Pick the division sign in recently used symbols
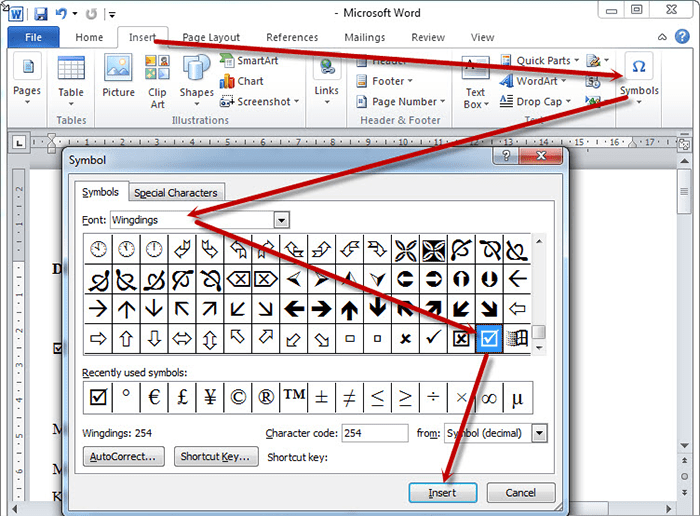Image resolution: width=700 pixels, height=516 pixels. (433, 397)
